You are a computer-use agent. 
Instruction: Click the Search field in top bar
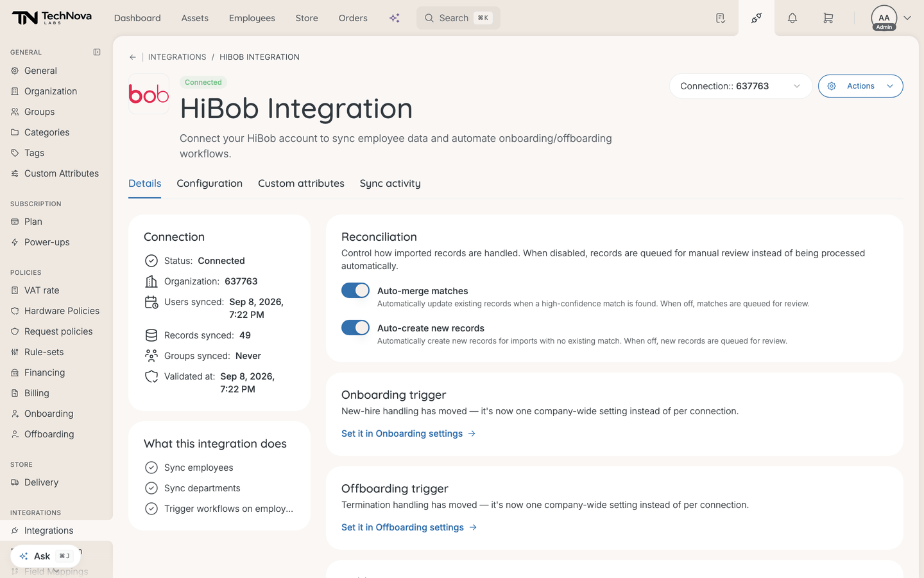(458, 18)
